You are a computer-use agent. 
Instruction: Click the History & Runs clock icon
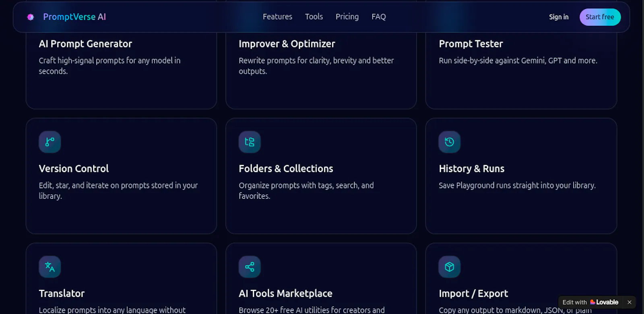pos(450,142)
